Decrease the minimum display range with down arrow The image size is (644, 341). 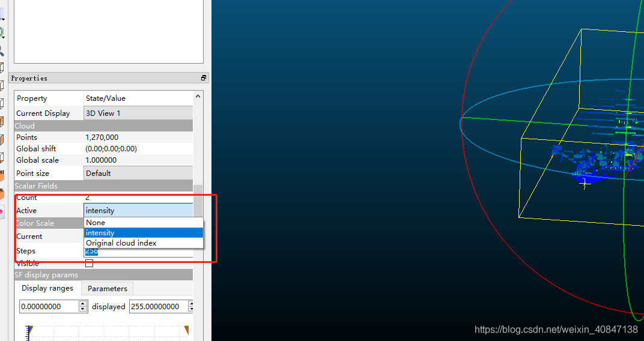(x=83, y=309)
